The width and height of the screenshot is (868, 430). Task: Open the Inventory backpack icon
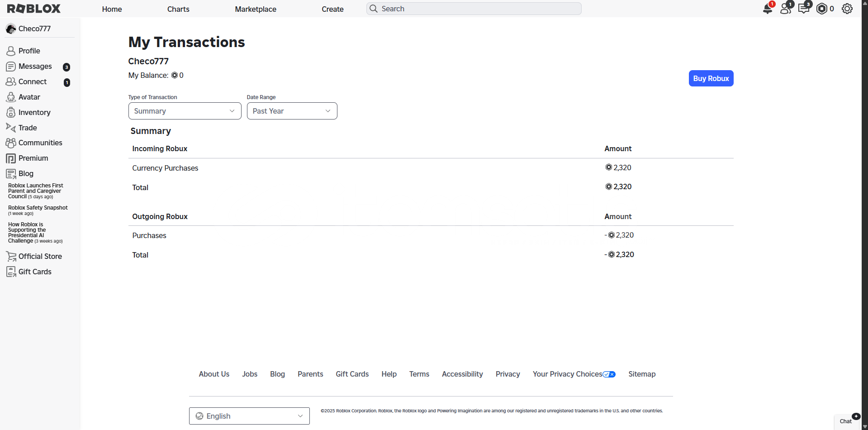click(x=11, y=113)
